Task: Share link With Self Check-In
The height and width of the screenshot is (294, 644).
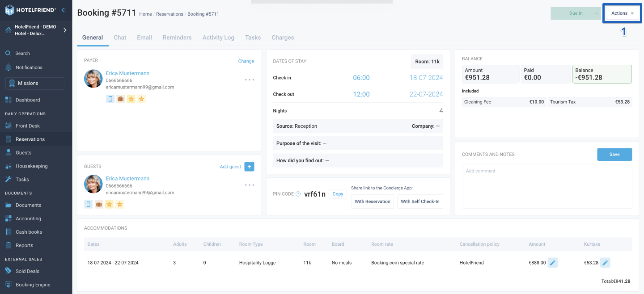Action: coord(420,202)
